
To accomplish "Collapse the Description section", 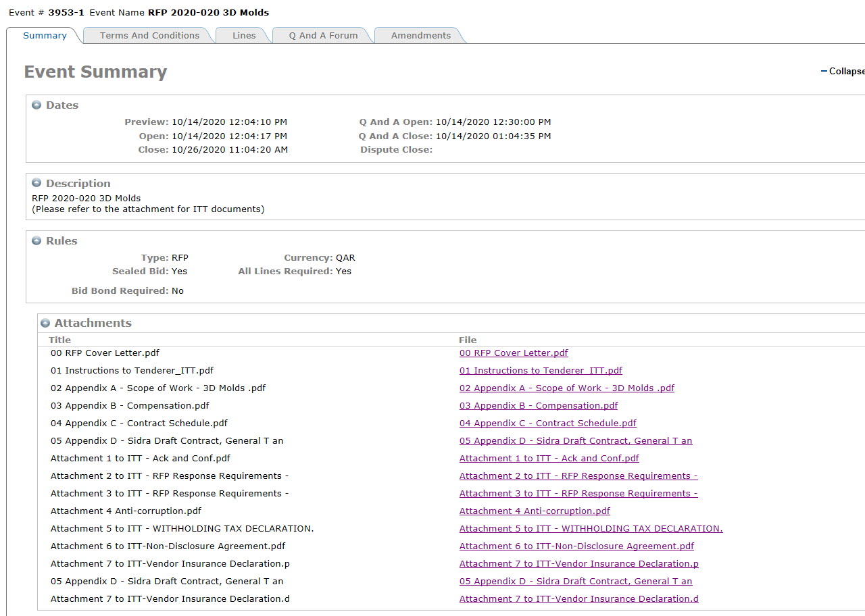I will (x=36, y=183).
